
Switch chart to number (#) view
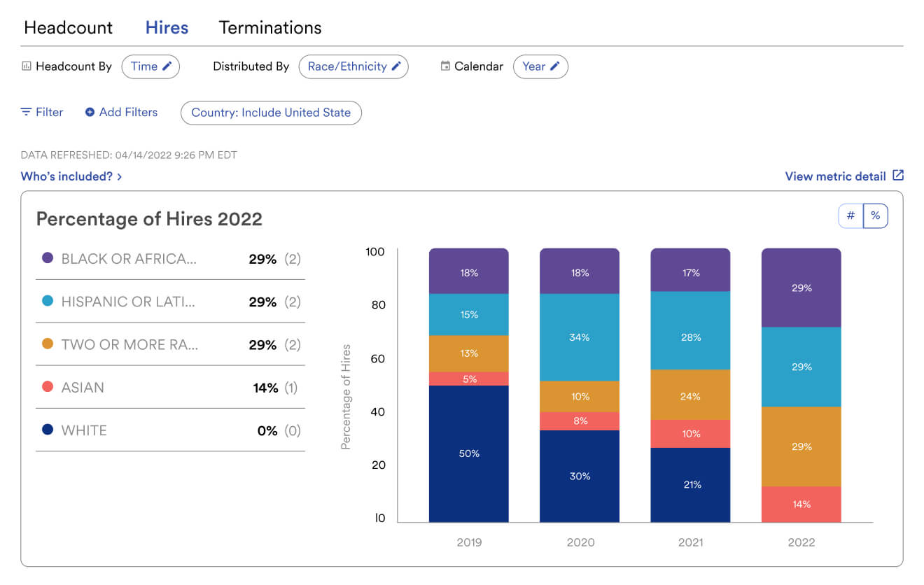pyautogui.click(x=850, y=216)
